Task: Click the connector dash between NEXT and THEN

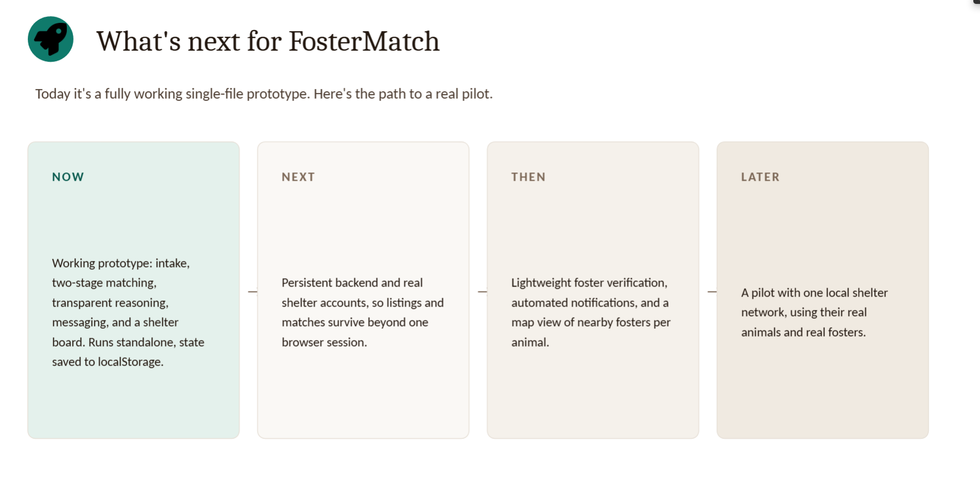Action: 482,292
